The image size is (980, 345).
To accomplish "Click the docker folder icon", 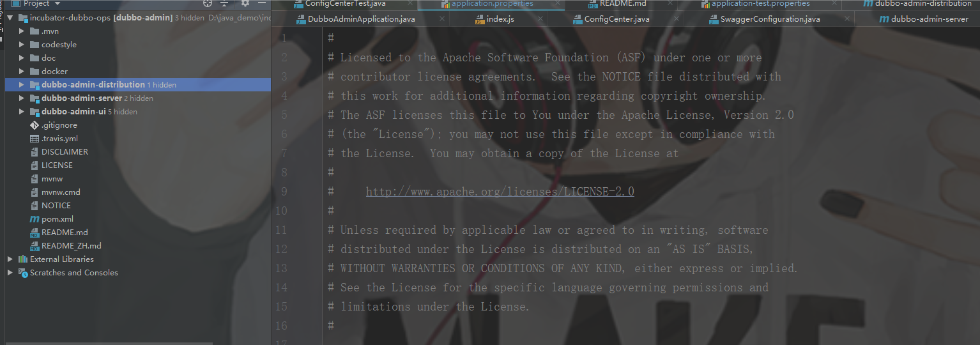I will click(34, 71).
